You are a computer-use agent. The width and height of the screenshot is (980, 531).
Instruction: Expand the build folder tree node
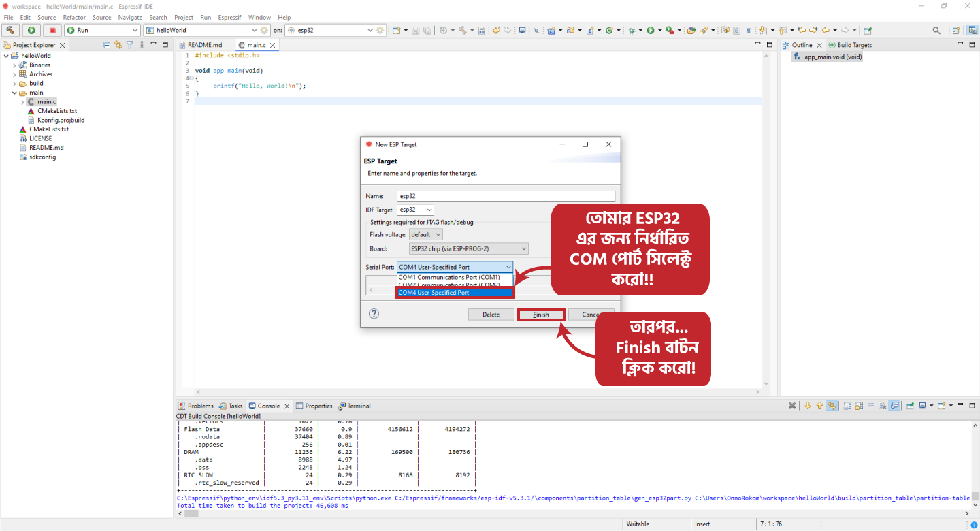pos(14,84)
